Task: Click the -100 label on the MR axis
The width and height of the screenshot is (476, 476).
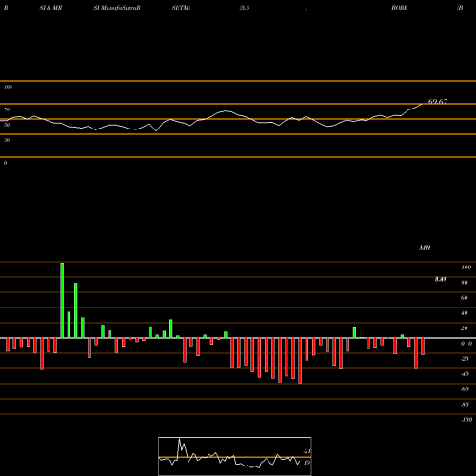Action: point(466,420)
